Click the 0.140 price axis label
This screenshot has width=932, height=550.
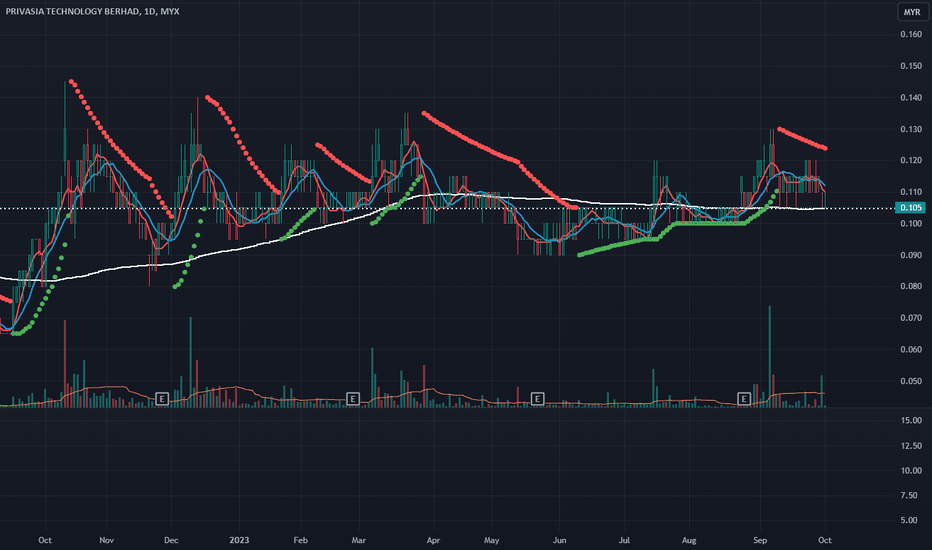point(911,98)
